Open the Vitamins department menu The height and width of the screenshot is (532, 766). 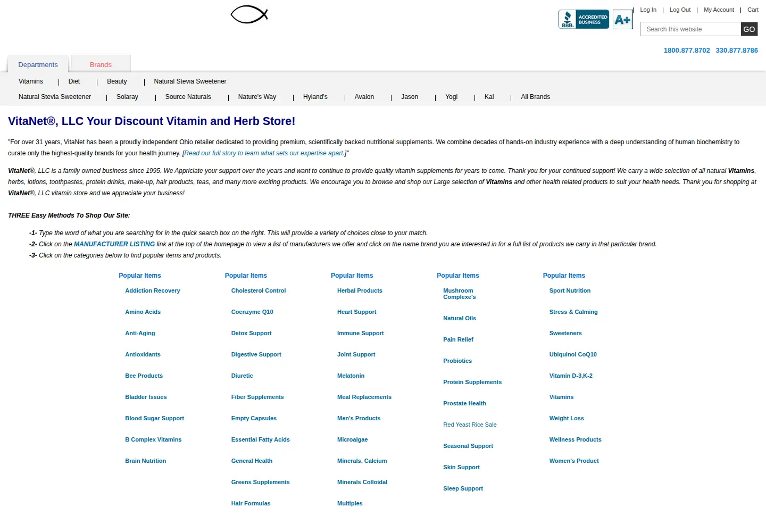[x=31, y=81]
